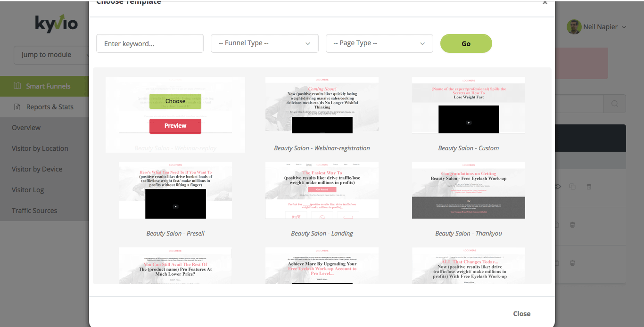
Task: Click Neil Napier's profile avatar
Action: pyautogui.click(x=574, y=27)
